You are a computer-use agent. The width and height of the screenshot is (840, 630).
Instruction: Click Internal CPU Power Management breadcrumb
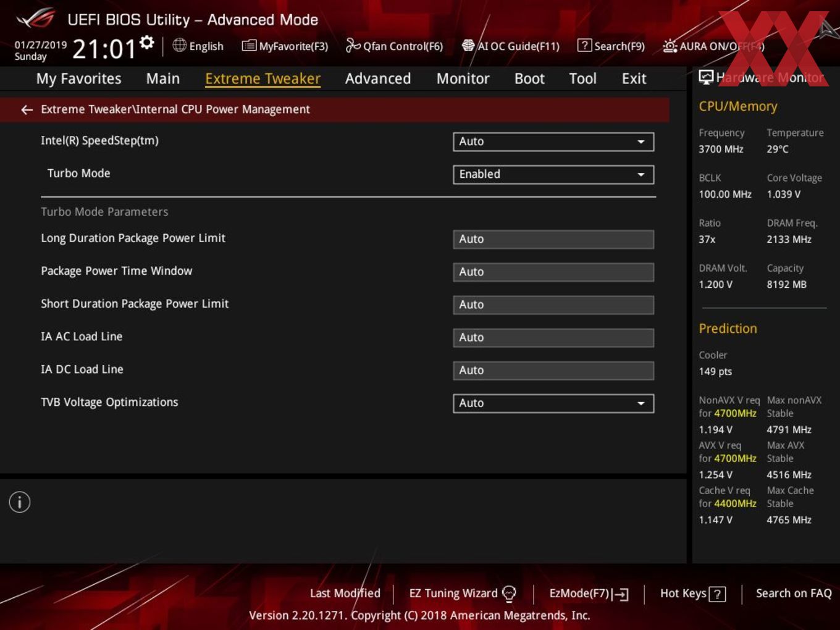point(222,109)
